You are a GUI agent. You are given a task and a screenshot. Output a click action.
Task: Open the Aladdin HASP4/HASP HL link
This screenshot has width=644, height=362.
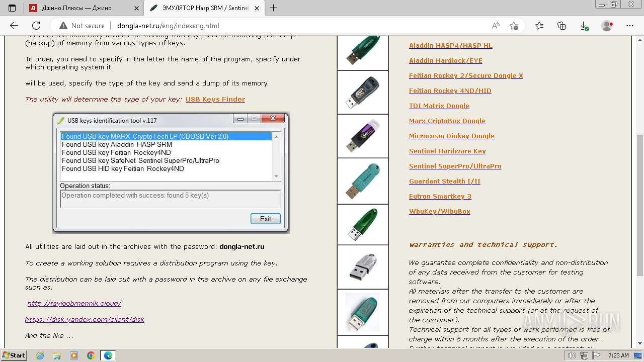(x=451, y=45)
